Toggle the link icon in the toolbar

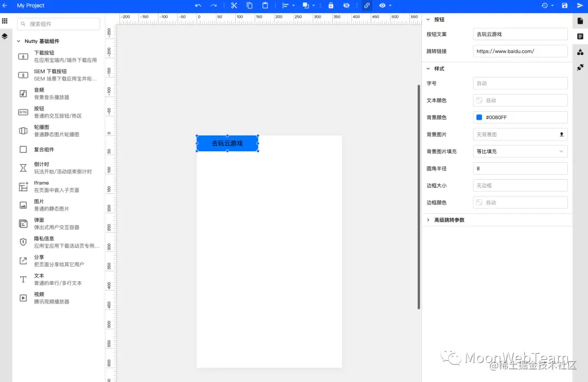pos(367,5)
